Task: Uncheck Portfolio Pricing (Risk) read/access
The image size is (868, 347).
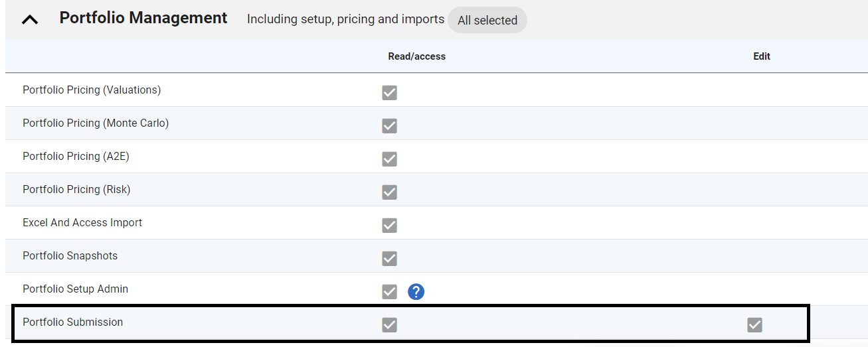Action: pyautogui.click(x=390, y=192)
